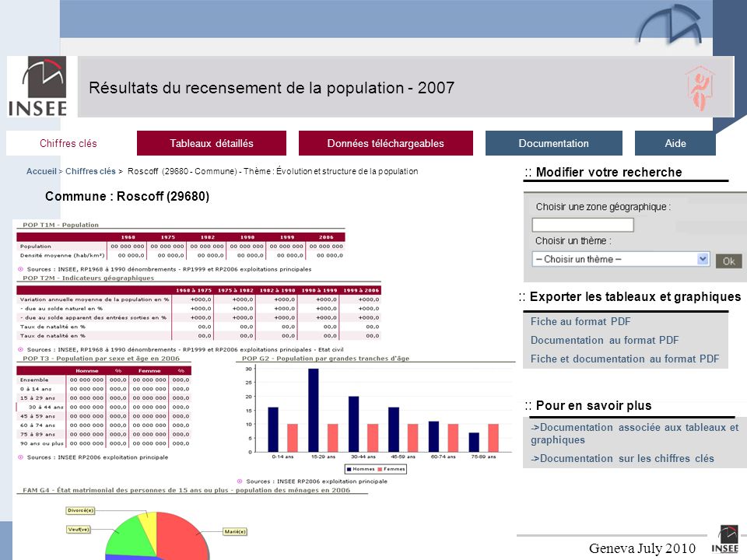
Task: Click the Densité moyenne (hab/km²) row label
Action: click(62, 255)
